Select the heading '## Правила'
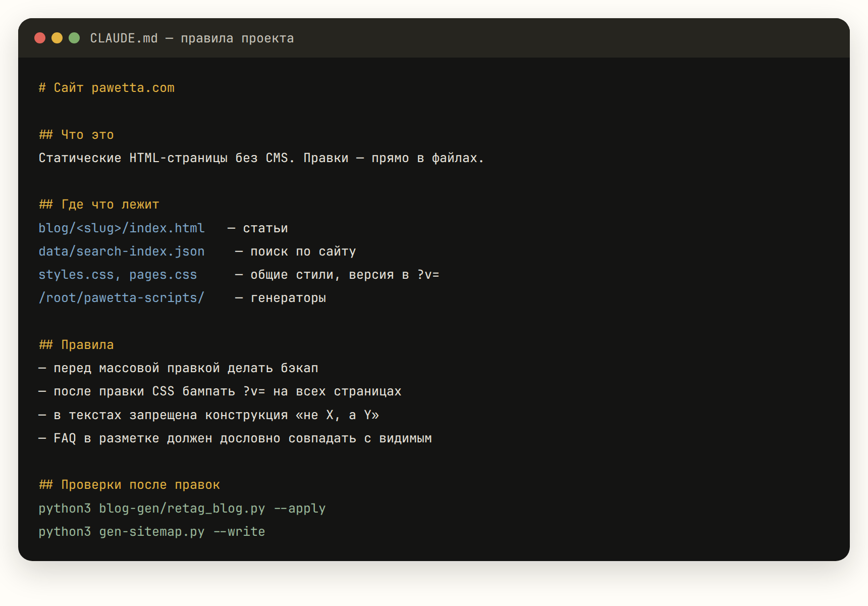 tap(76, 345)
